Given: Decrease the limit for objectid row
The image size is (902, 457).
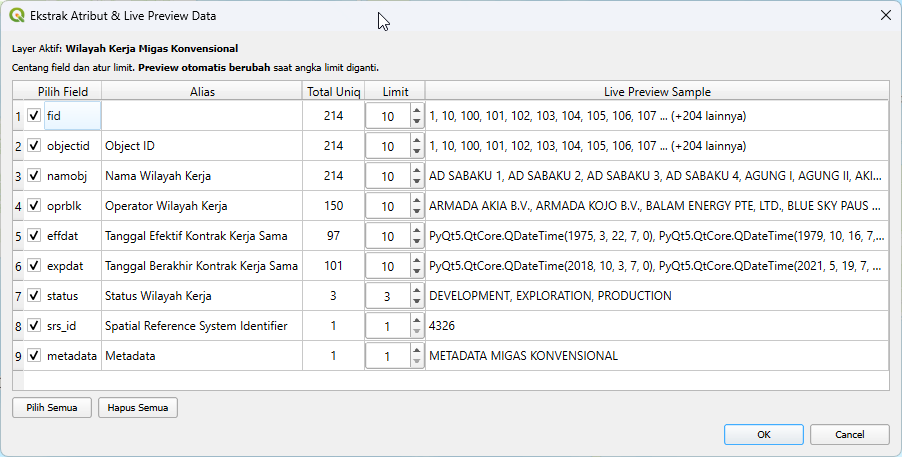Looking at the screenshot, I should [417, 152].
